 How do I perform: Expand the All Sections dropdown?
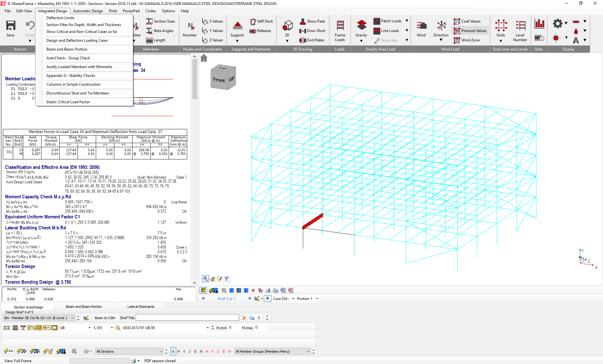(161, 351)
